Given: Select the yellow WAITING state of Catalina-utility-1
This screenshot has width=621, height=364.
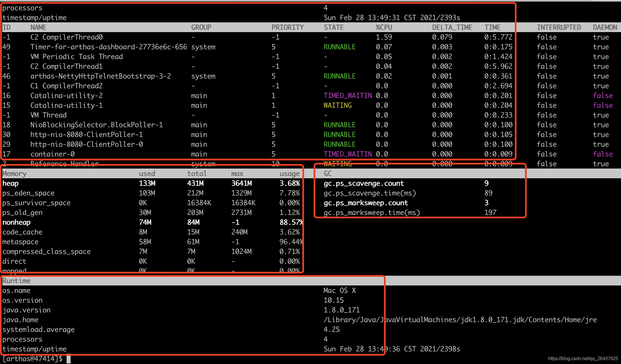Looking at the screenshot, I should click(338, 105).
